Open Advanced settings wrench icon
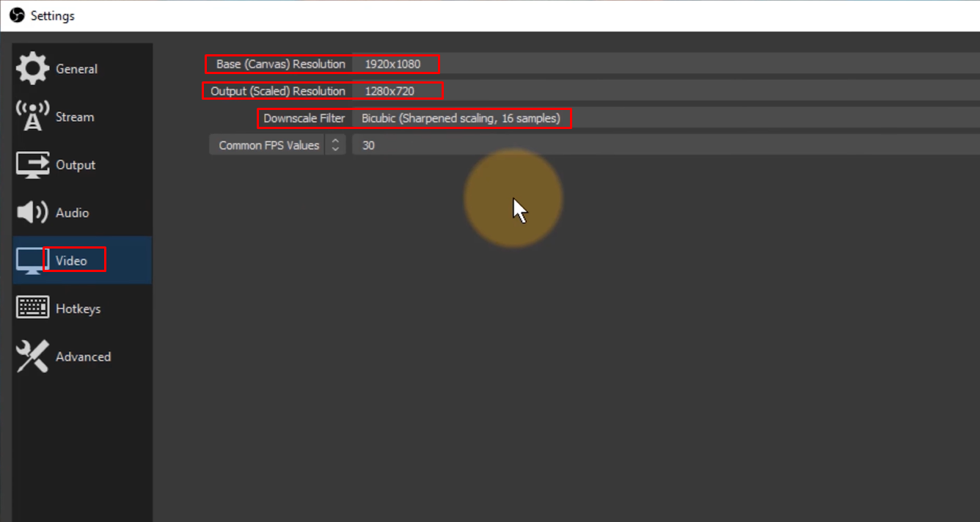The image size is (980, 522). 32,356
